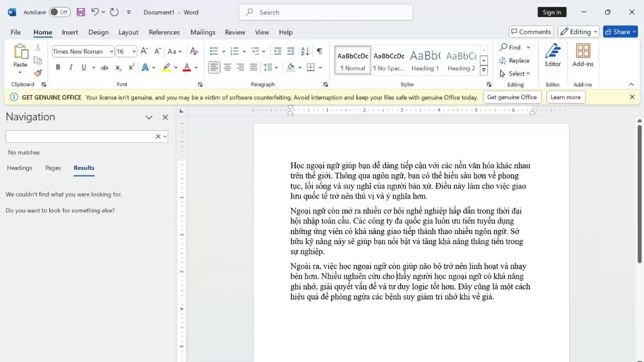
Task: Switch to the Insert ribbon tab
Action: click(70, 32)
